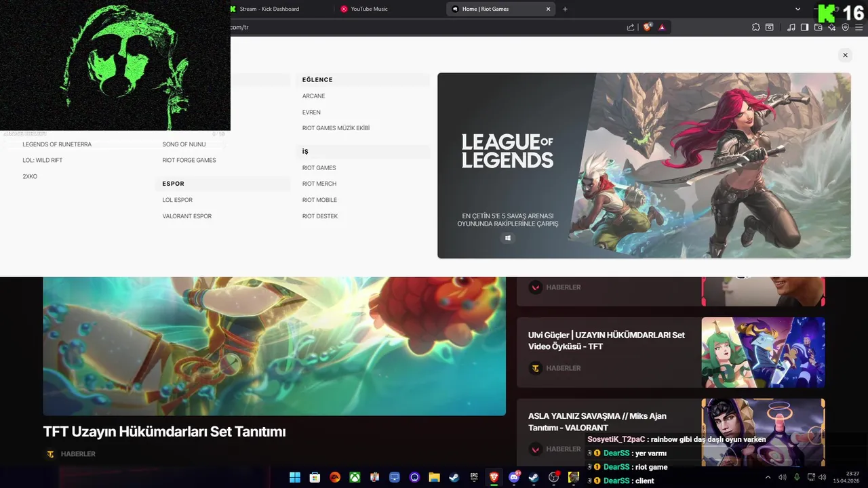Launch the EA app from taskbar
The image size is (868, 488).
[335, 477]
